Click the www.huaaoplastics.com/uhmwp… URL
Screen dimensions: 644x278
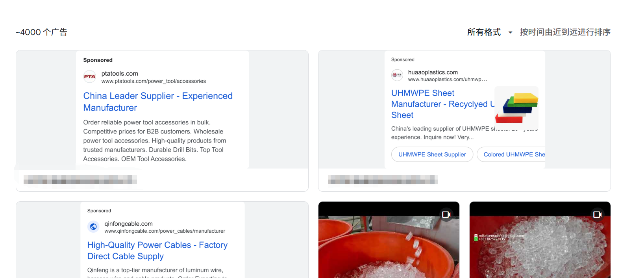(x=448, y=80)
